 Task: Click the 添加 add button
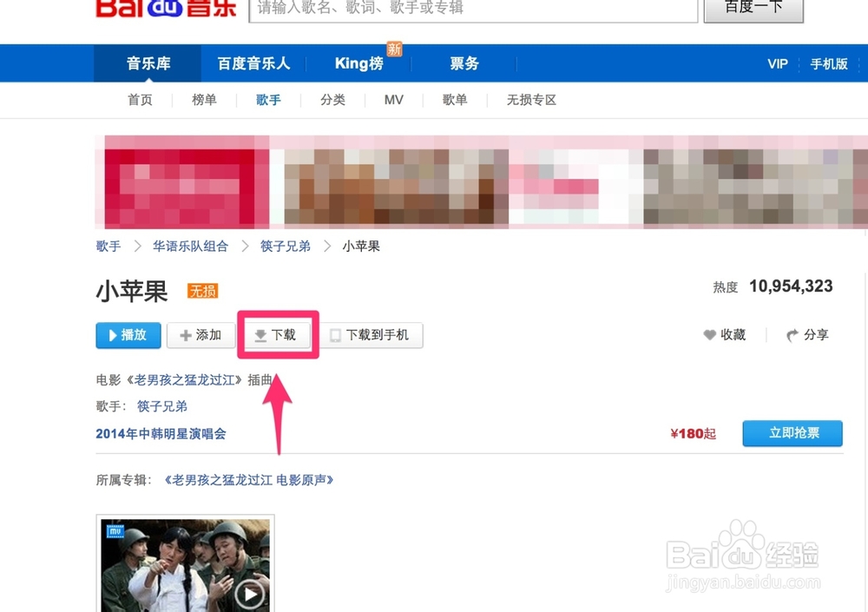click(x=201, y=335)
